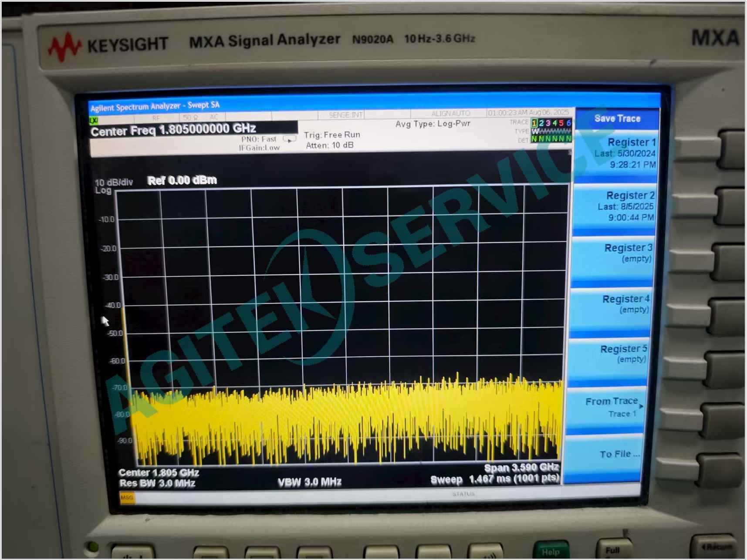The image size is (747, 560).
Task: Push the hardware key beside Register 3
Action: (x=728, y=261)
